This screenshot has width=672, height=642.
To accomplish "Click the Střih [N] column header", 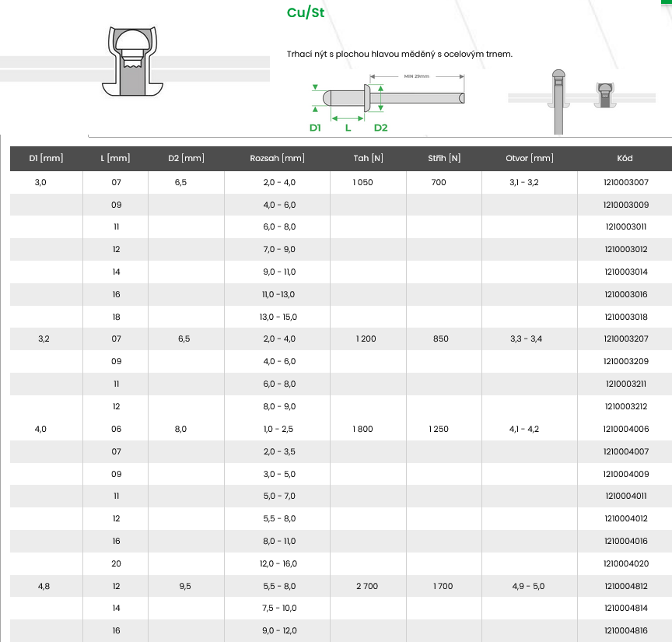I will click(444, 158).
